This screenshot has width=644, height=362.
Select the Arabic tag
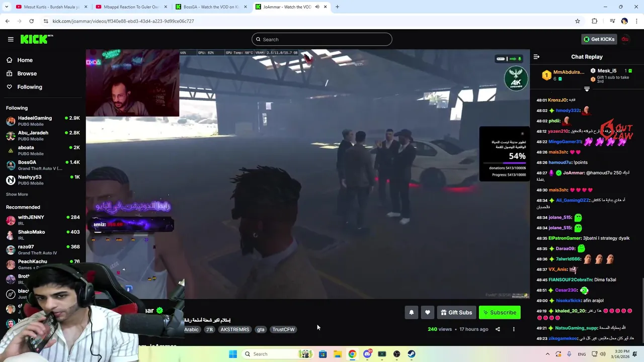(191, 329)
